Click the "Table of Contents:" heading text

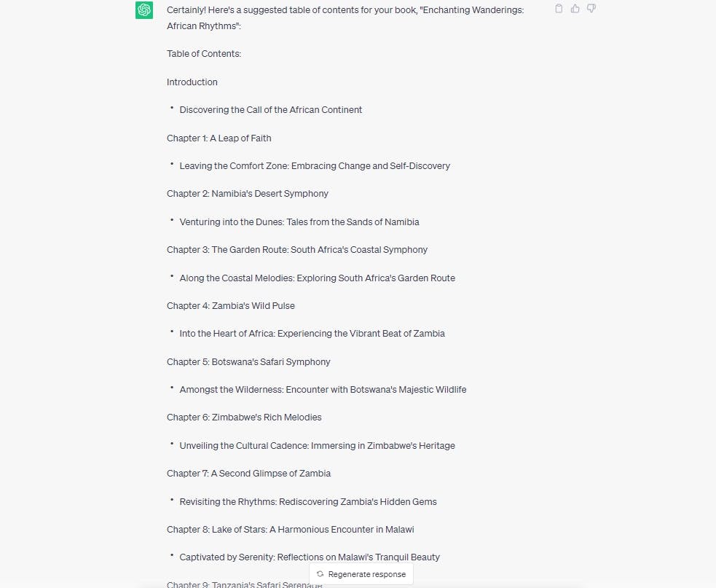click(x=204, y=54)
